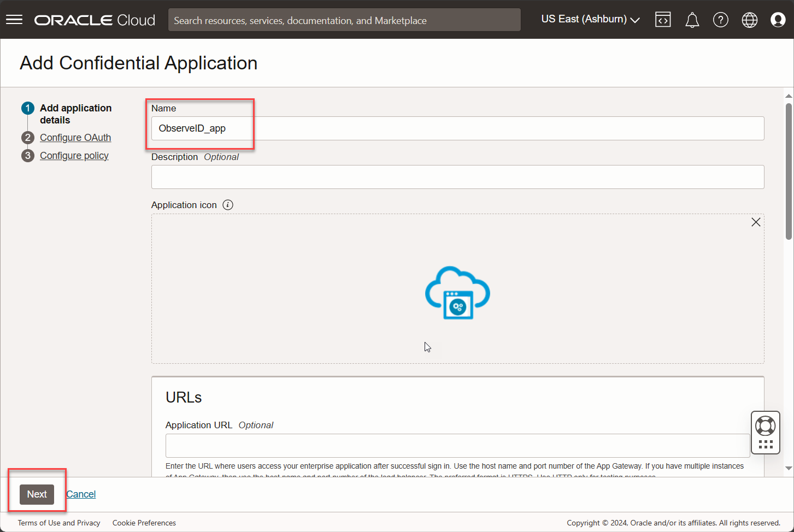This screenshot has width=794, height=532.
Task: Open the user profile menu
Action: (x=778, y=20)
